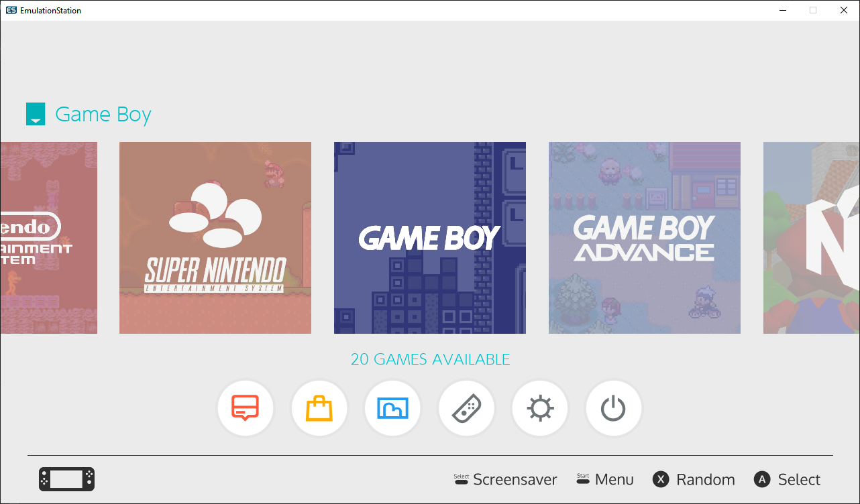The image size is (860, 504).
Task: Click the Select hint label
Action: 799,480
